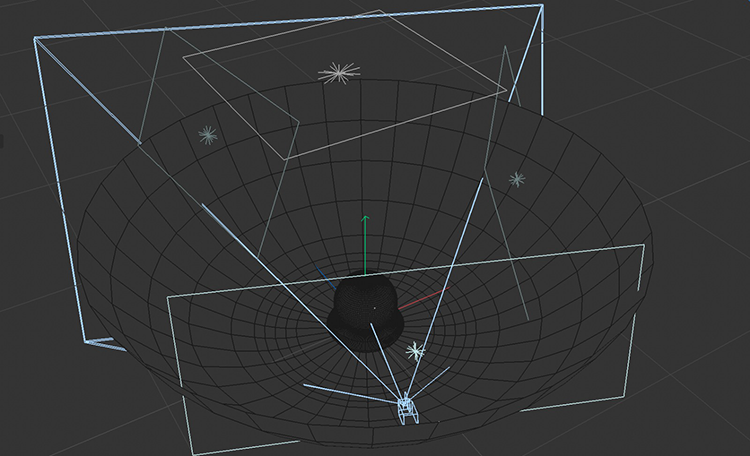The image size is (750, 456).
Task: Select the top-left corner of the highlighted blue frame
Action: coord(37,39)
